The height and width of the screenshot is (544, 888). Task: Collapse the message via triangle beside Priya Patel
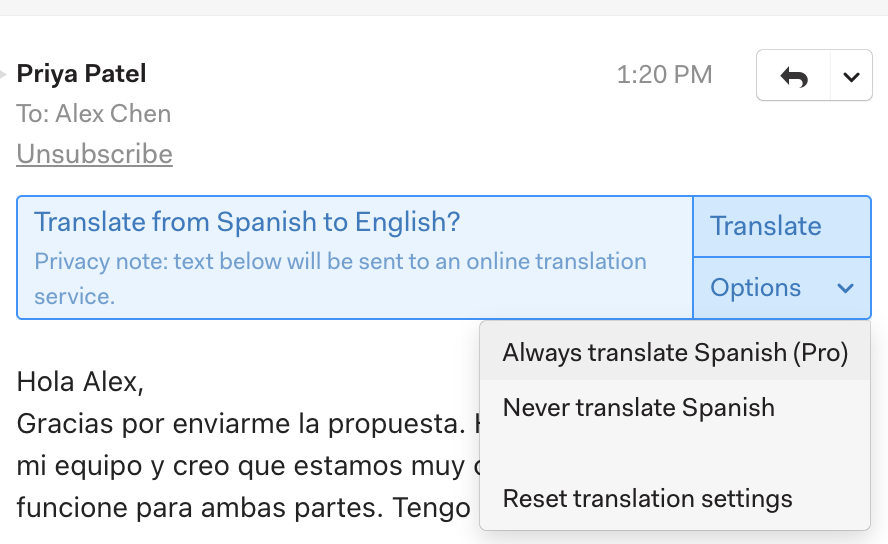point(3,74)
